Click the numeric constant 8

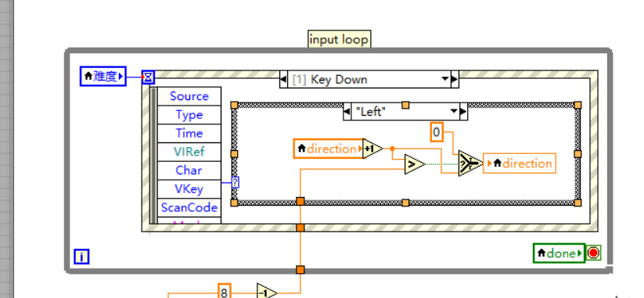pyautogui.click(x=224, y=293)
